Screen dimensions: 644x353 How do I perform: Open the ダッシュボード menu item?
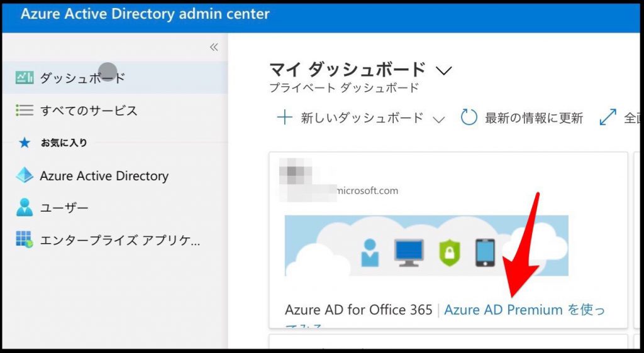tap(115, 77)
